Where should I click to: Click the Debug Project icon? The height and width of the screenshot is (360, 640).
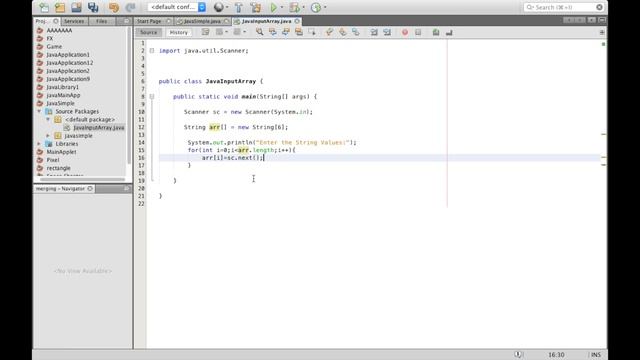click(x=294, y=7)
